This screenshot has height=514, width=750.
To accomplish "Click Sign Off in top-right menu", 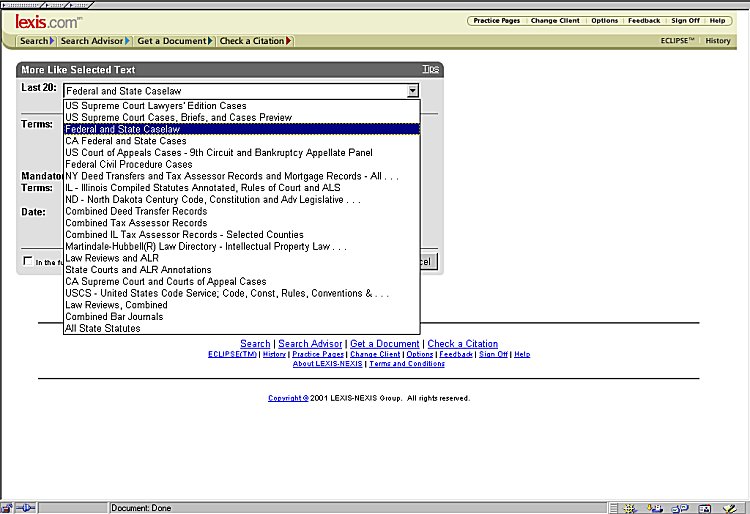I will 685,21.
